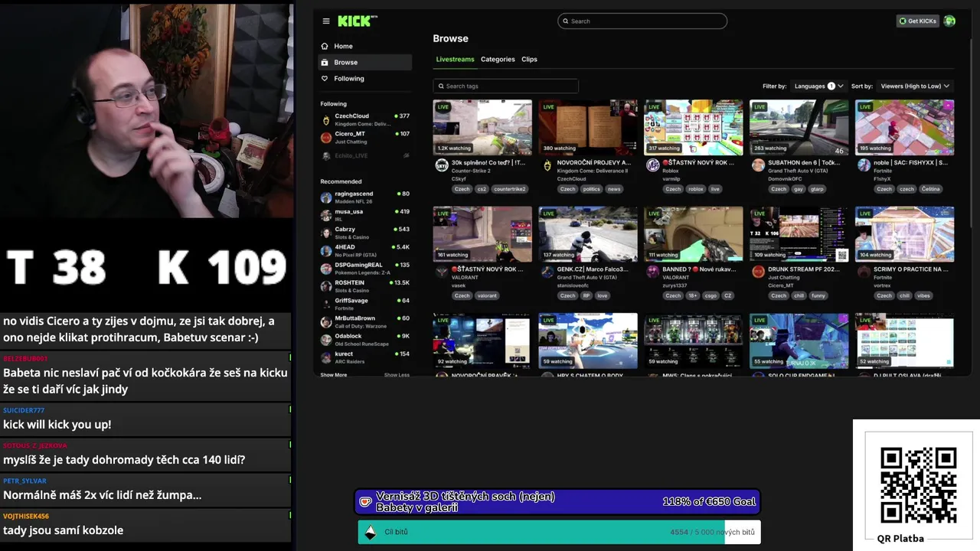The width and height of the screenshot is (980, 551).
Task: Click the stanisloveofc avatar under the GENK.CZ stream
Action: [547, 272]
